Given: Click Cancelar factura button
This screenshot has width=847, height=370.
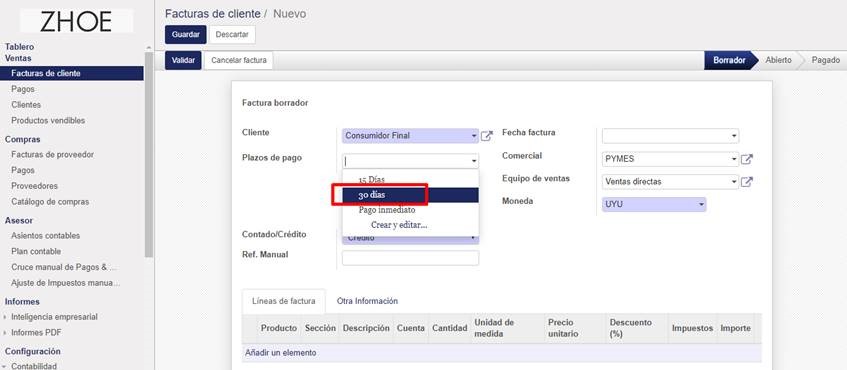Looking at the screenshot, I should point(239,60).
